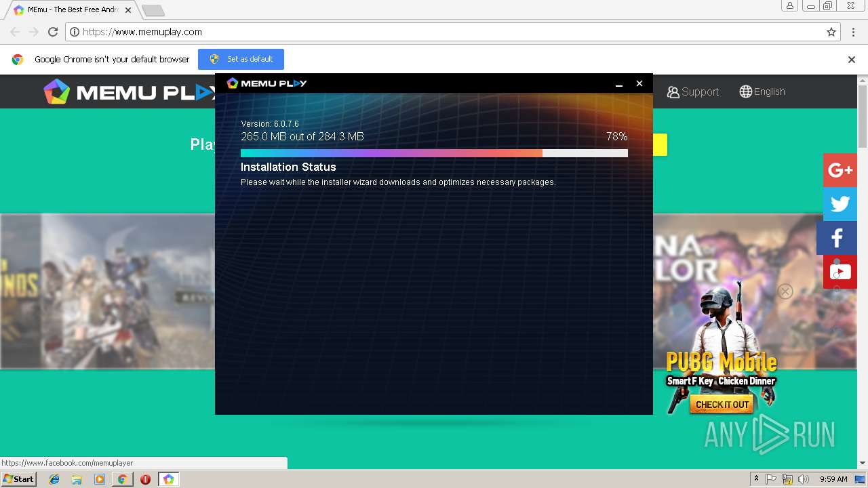
Task: Click the volume speaker tray icon
Action: tap(804, 479)
